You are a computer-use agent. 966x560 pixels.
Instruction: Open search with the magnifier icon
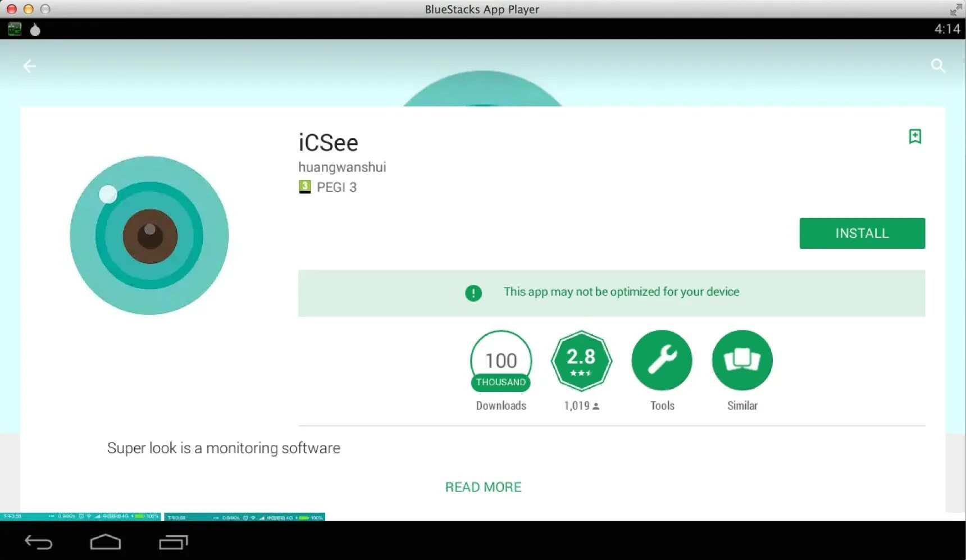click(938, 66)
